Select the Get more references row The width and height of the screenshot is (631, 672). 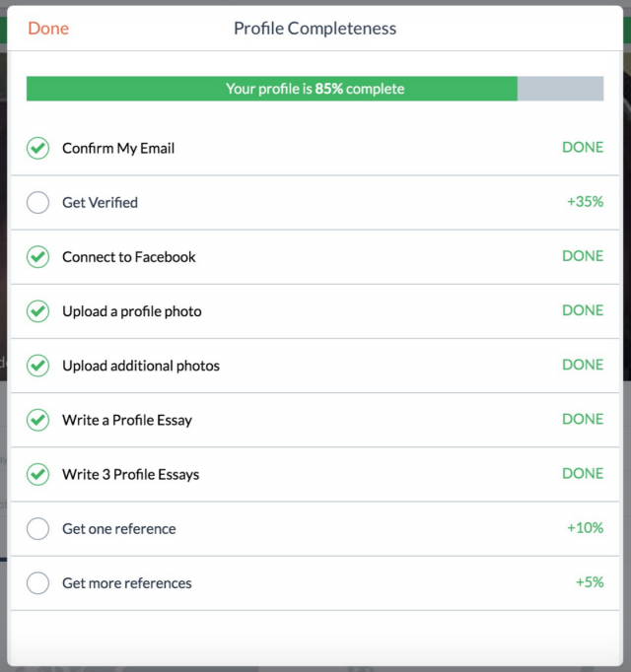126,583
